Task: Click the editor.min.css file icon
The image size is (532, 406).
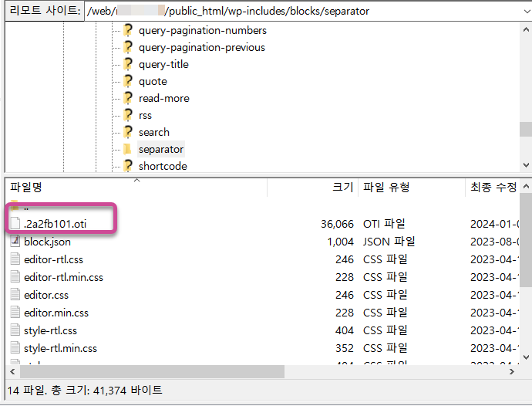Action: pyautogui.click(x=15, y=312)
